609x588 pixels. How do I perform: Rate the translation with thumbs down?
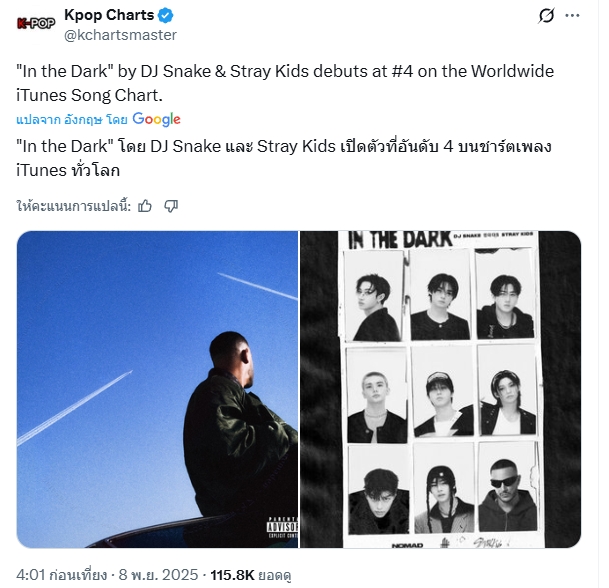tap(171, 206)
